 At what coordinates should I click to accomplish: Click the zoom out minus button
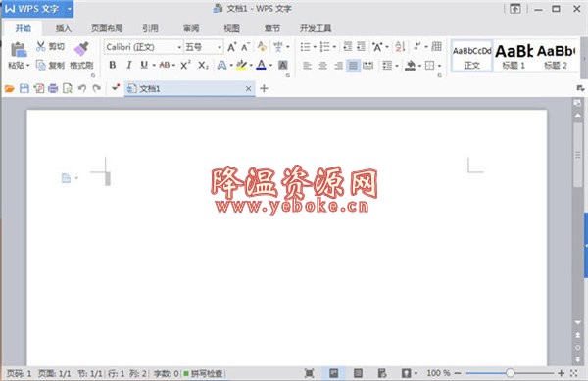coord(458,373)
